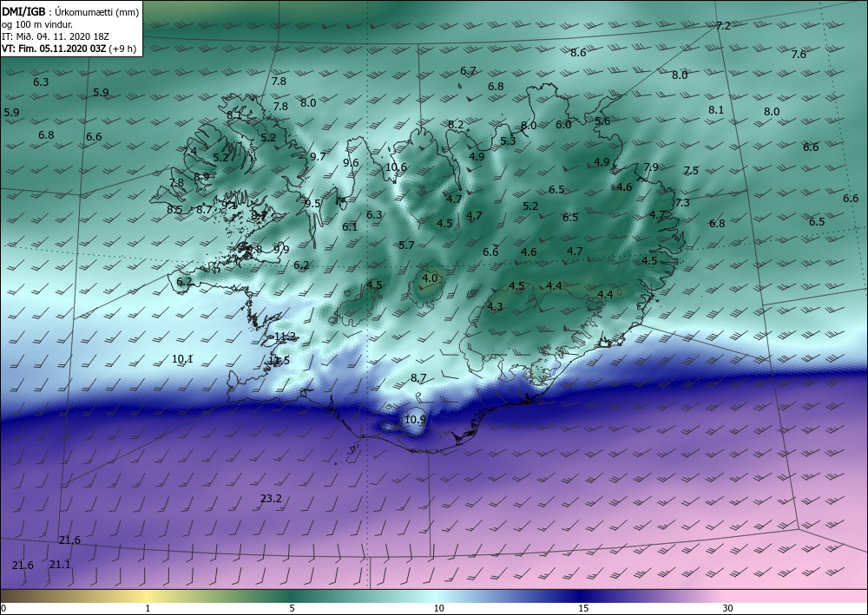Click the 6.7 value on the map
This screenshot has height=615, width=868.
point(468,71)
